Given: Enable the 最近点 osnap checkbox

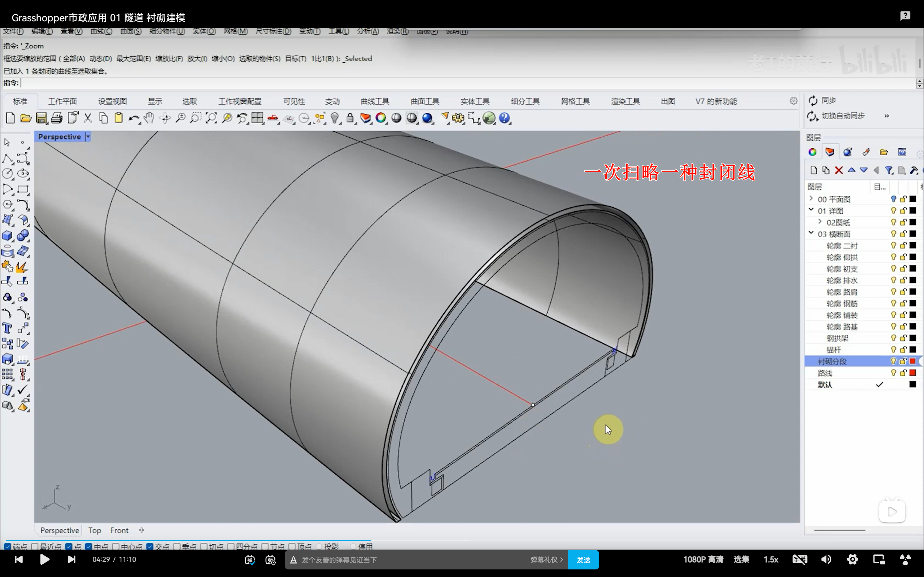Looking at the screenshot, I should [35, 546].
